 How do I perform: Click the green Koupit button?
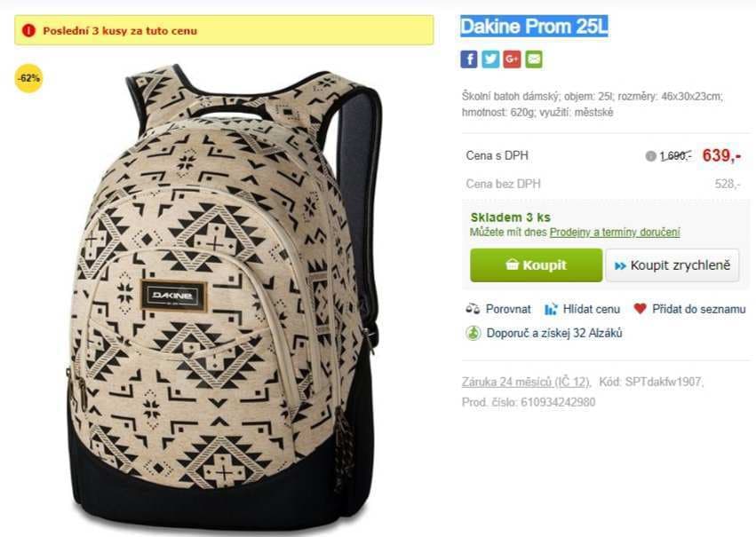tap(537, 265)
